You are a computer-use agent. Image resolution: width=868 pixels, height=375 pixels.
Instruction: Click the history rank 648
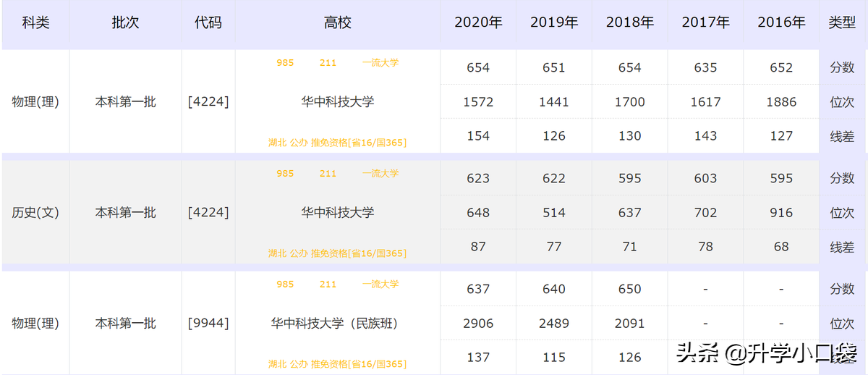click(478, 213)
